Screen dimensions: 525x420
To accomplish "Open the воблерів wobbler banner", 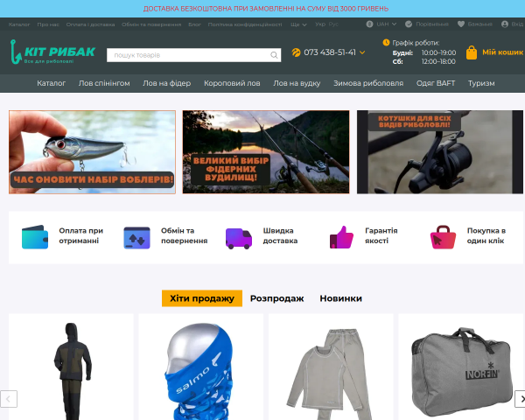I will click(92, 152).
